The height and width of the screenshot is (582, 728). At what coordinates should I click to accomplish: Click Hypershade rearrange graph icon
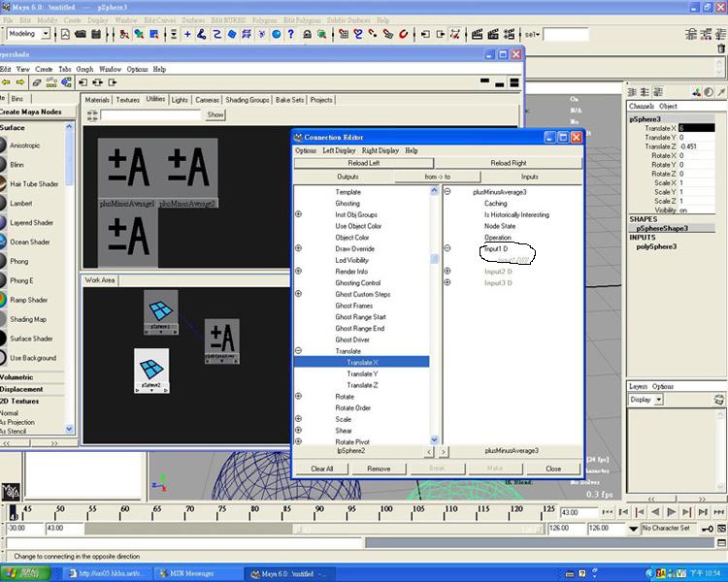click(51, 82)
